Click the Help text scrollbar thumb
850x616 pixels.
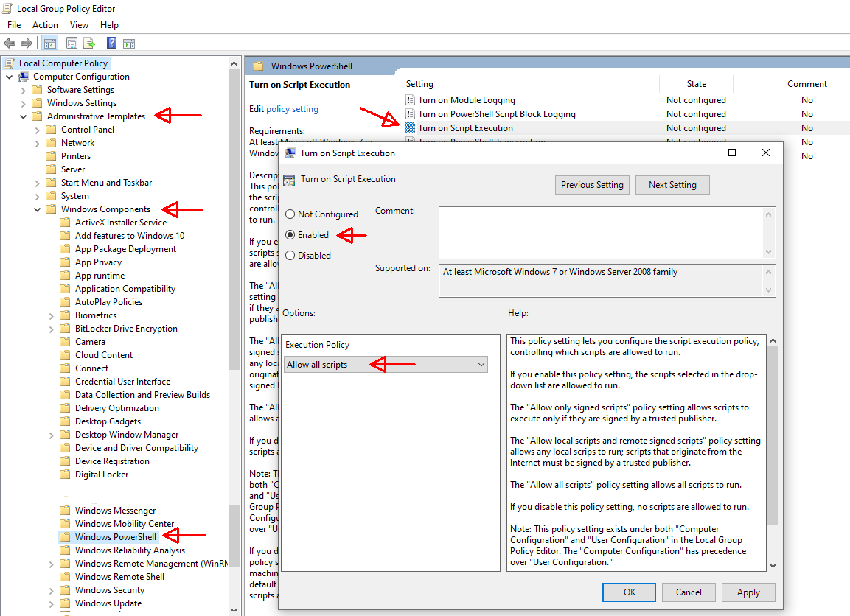(773, 435)
